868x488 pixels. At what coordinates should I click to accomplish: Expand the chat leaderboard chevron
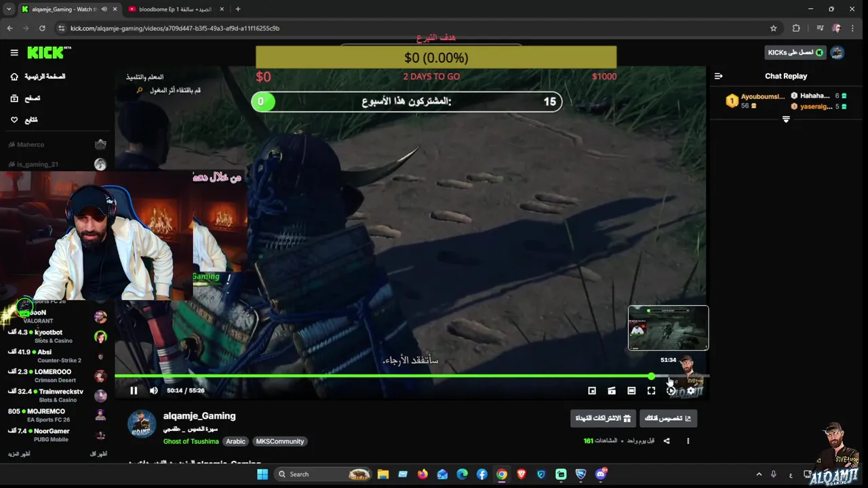click(x=786, y=119)
